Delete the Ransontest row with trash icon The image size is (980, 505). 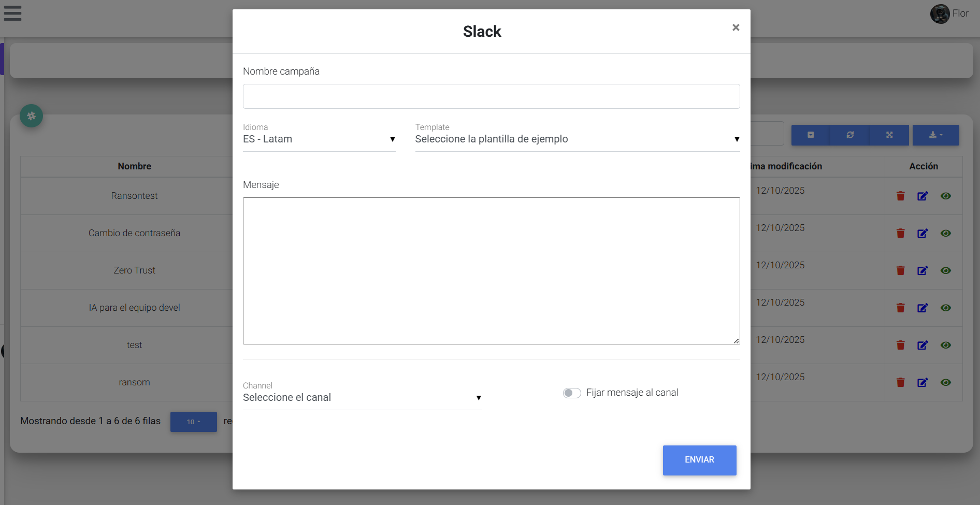pyautogui.click(x=901, y=196)
